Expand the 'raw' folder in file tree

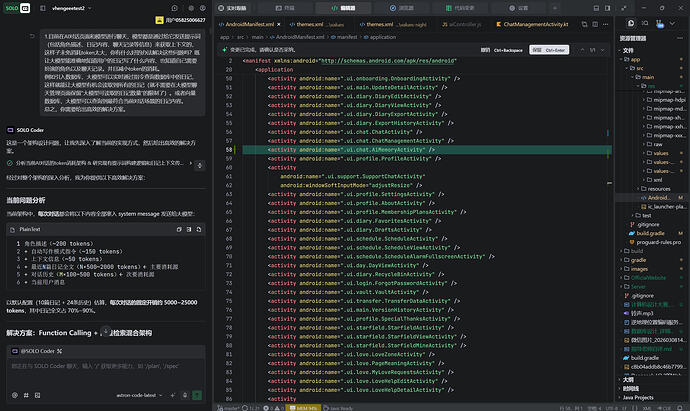[657, 144]
